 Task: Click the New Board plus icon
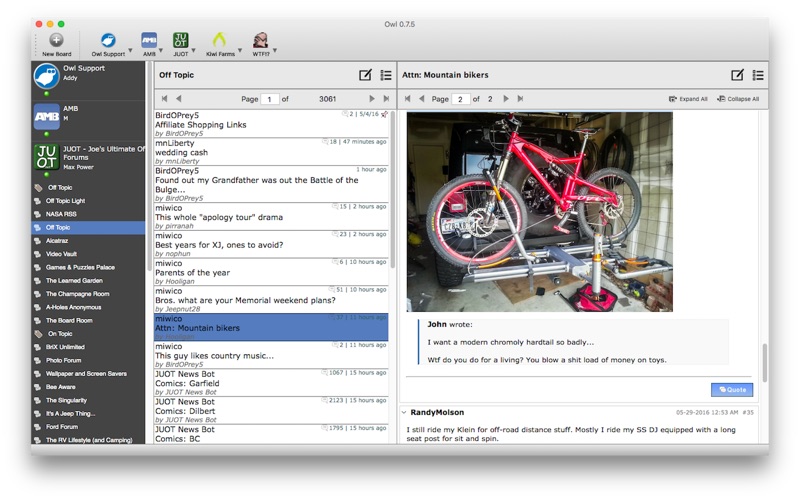(56, 40)
